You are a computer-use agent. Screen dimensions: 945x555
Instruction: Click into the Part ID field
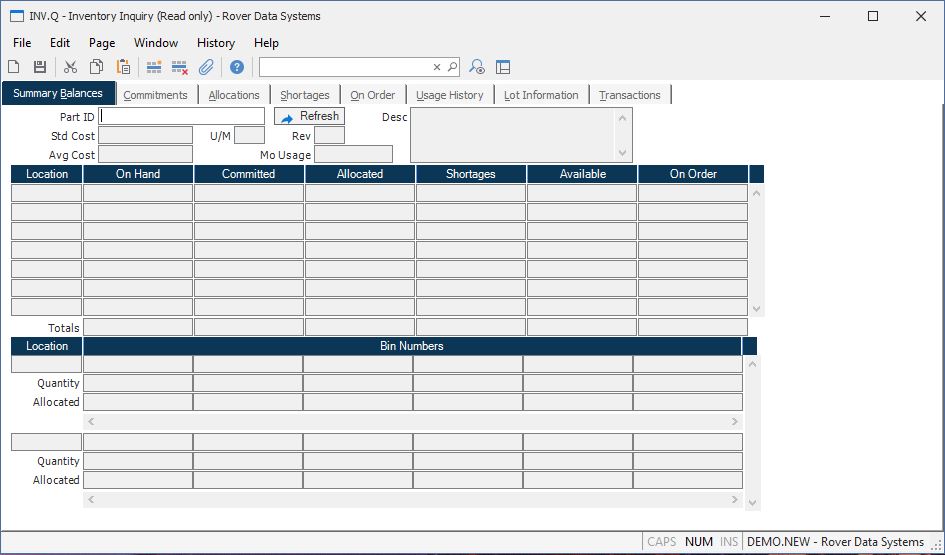click(182, 117)
